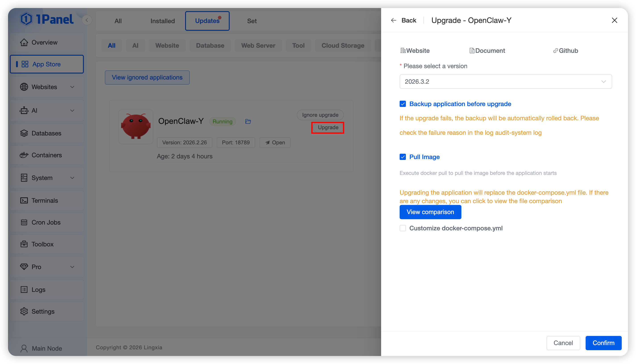Click the Containers Docker icon in sidebar
Viewport: 636px width, 364px height.
(x=24, y=155)
